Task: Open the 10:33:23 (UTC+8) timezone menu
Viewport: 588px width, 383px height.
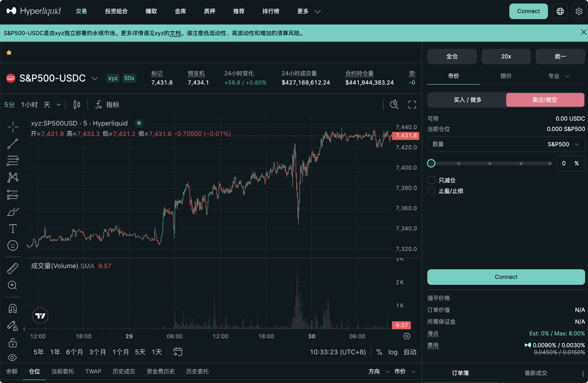Action: click(338, 352)
